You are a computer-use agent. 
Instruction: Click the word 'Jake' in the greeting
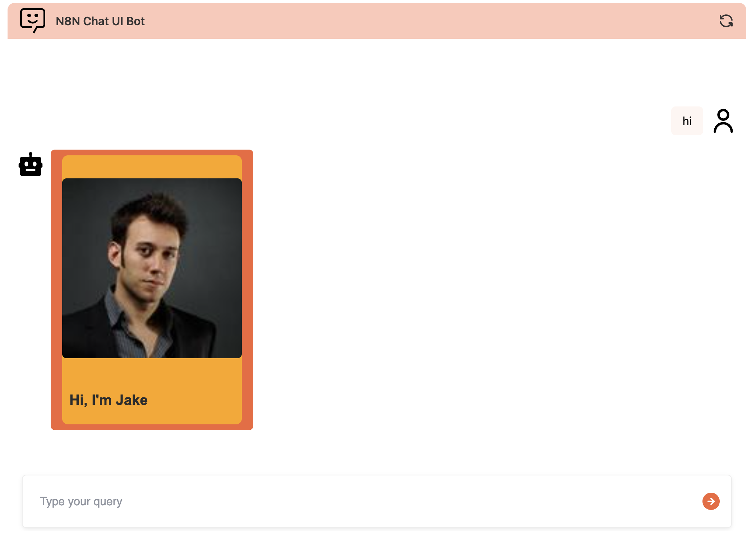click(132, 400)
